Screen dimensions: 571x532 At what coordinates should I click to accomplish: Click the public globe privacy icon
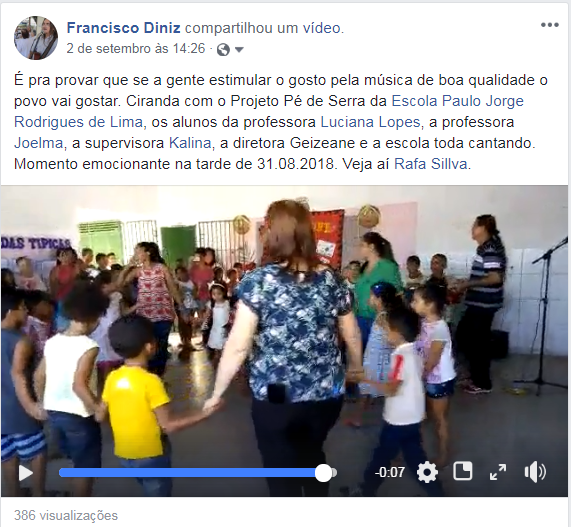(x=223, y=49)
